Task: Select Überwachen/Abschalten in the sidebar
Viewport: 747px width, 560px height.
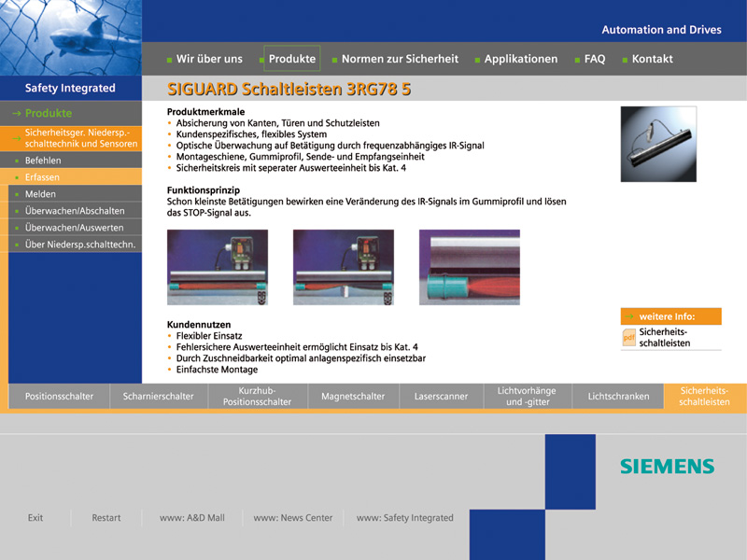Action: click(75, 211)
